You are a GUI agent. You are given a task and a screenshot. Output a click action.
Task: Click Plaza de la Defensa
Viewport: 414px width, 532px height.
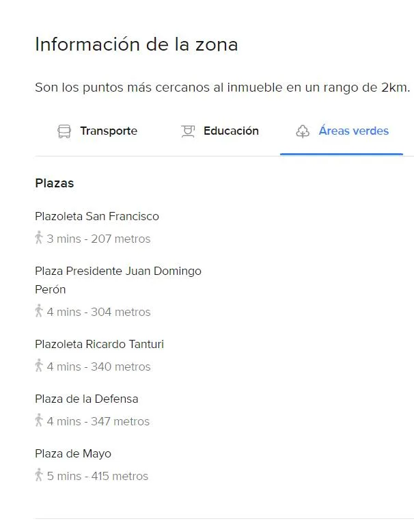pyautogui.click(x=86, y=399)
